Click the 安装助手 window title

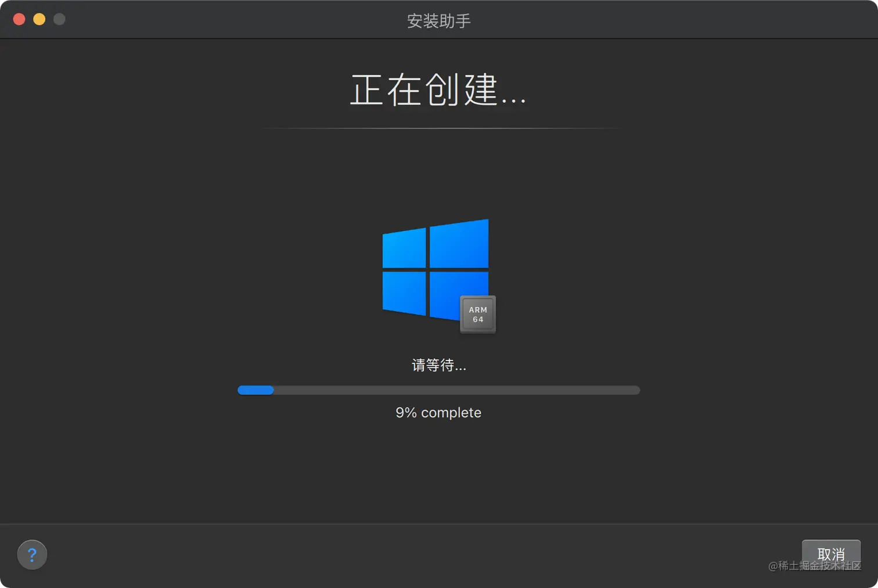tap(439, 21)
